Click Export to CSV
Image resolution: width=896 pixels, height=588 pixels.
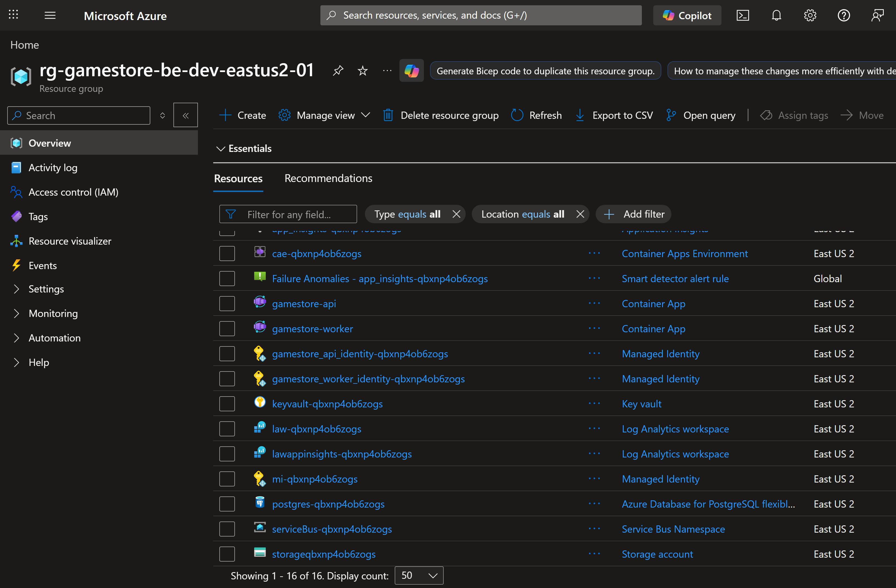click(x=614, y=115)
